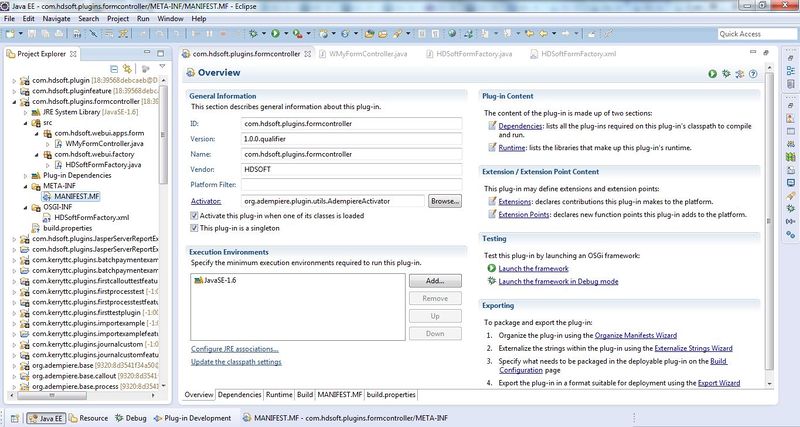This screenshot has width=800, height=427.
Task: Launch Eclipse application from Overview header icon
Action: point(712,73)
